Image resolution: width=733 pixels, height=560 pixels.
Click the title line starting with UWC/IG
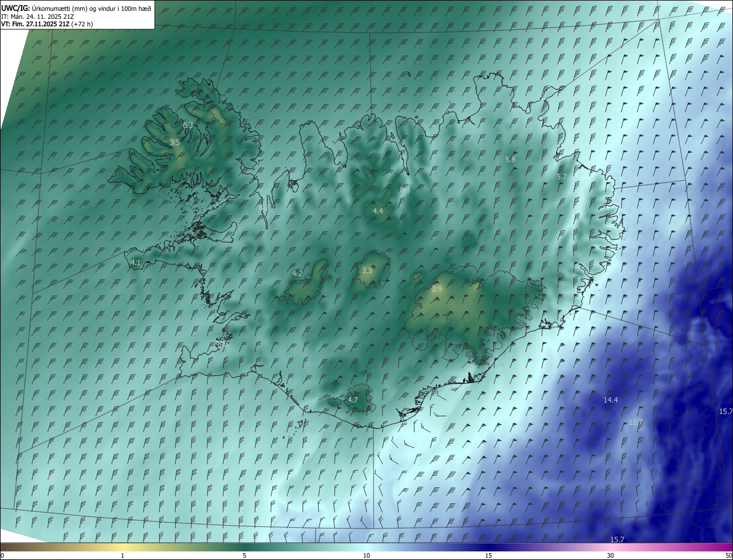click(x=76, y=7)
